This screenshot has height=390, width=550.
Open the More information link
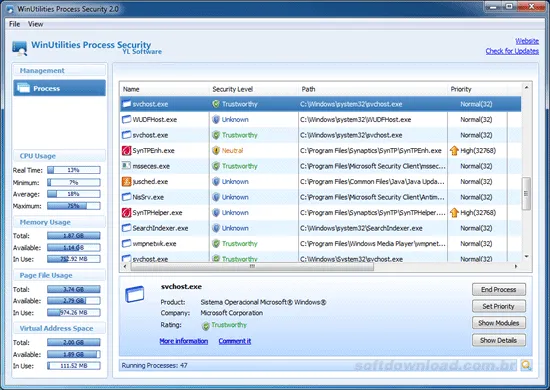pyautogui.click(x=183, y=341)
